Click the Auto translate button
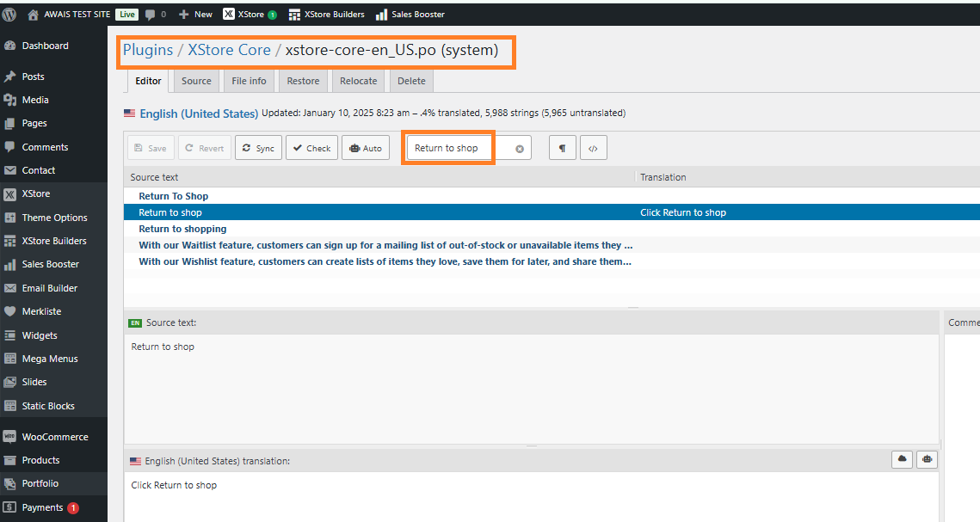Viewport: 980px width, 522px height. point(366,148)
